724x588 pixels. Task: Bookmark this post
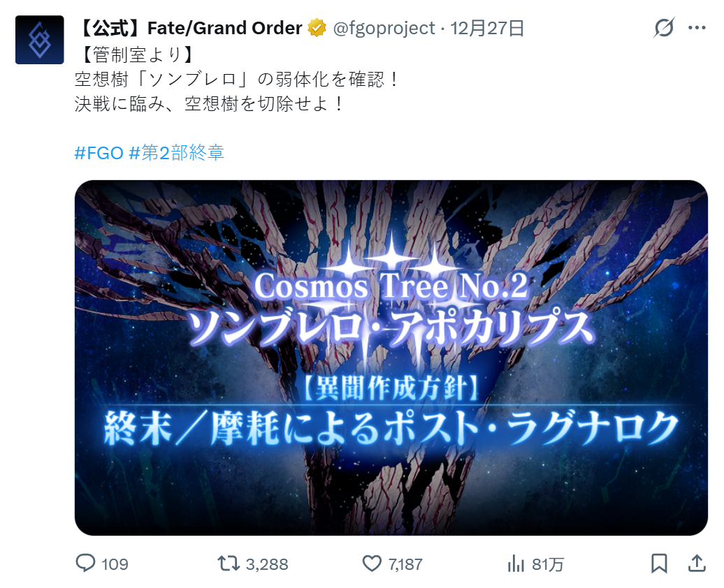pos(659,564)
